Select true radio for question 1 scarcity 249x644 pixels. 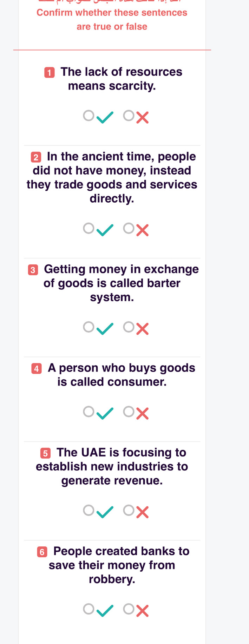89,116
